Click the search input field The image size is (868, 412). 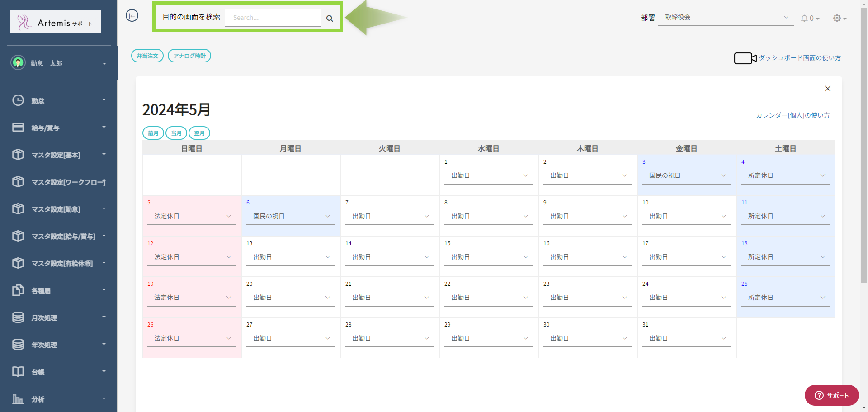point(273,18)
